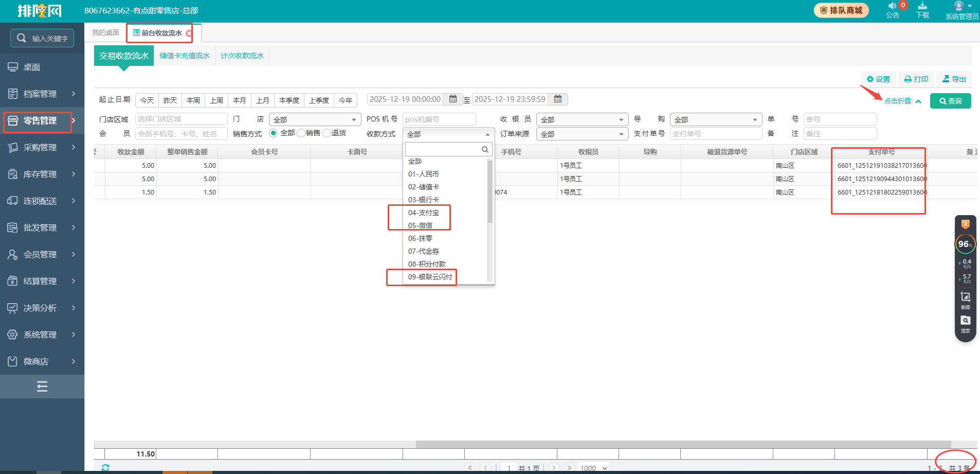Image resolution: width=980 pixels, height=474 pixels.
Task: Open the 会员管理 sidebar menu
Action: coord(42,254)
